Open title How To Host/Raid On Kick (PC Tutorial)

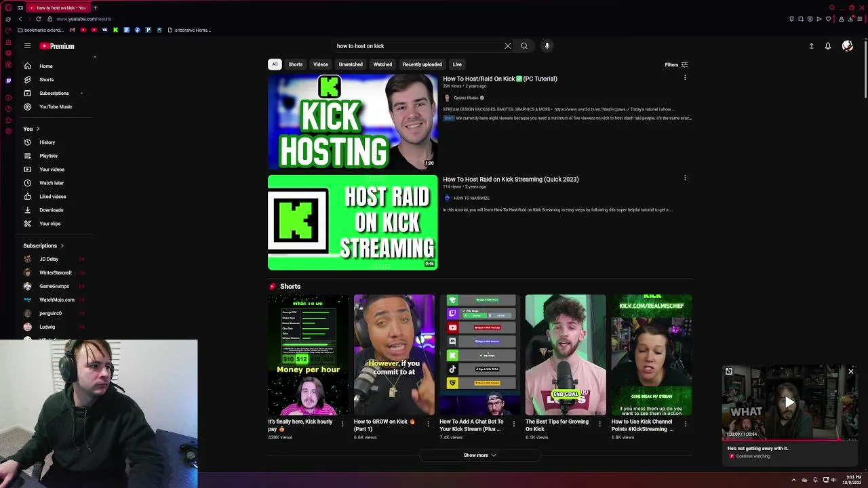pyautogui.click(x=500, y=79)
